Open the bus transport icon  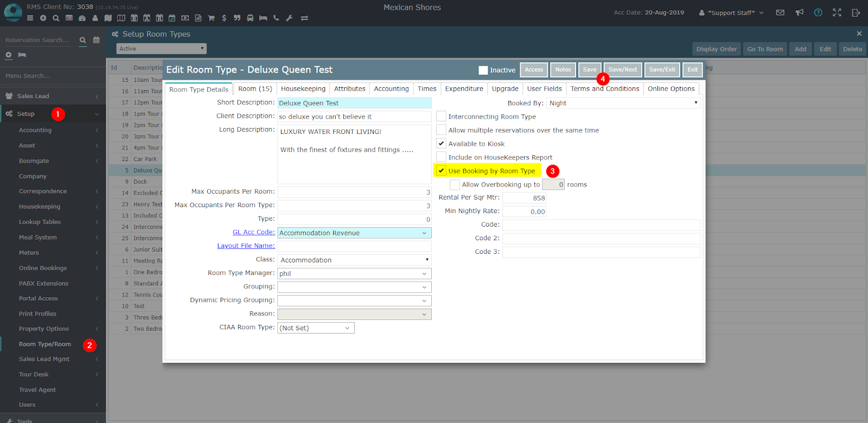point(250,18)
